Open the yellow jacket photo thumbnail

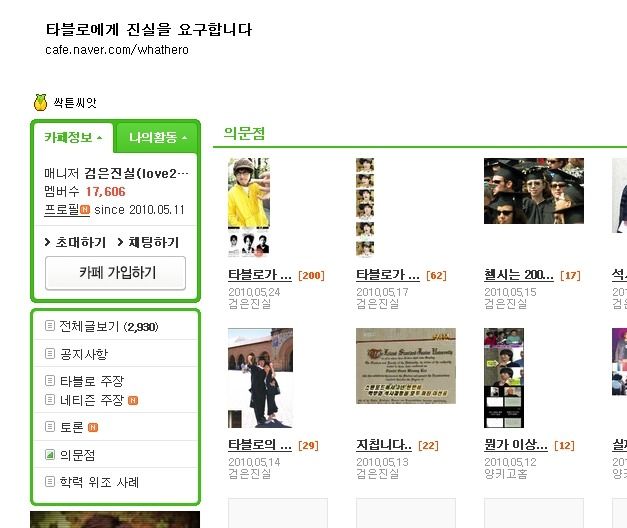coord(249,207)
